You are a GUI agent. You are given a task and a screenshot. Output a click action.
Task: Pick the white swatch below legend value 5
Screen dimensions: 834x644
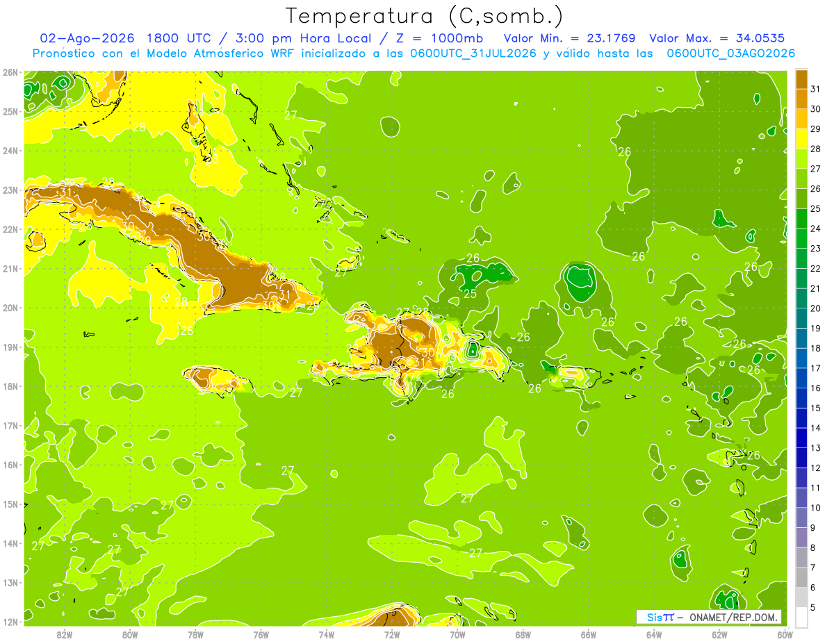(801, 617)
